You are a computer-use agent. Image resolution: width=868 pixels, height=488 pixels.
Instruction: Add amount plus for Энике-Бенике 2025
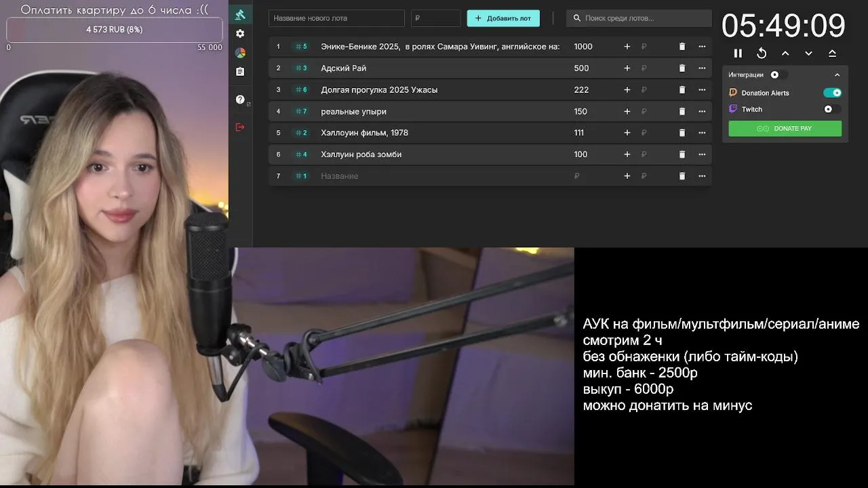(627, 47)
